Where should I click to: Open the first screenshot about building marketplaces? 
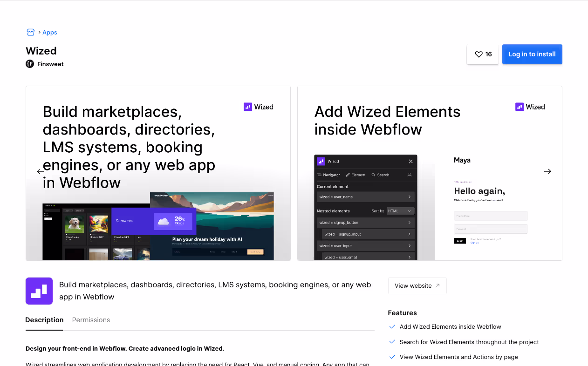click(158, 173)
